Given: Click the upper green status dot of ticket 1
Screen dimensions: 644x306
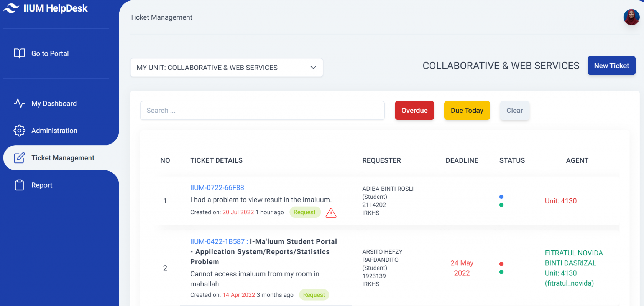Looking at the screenshot, I should click(501, 205).
